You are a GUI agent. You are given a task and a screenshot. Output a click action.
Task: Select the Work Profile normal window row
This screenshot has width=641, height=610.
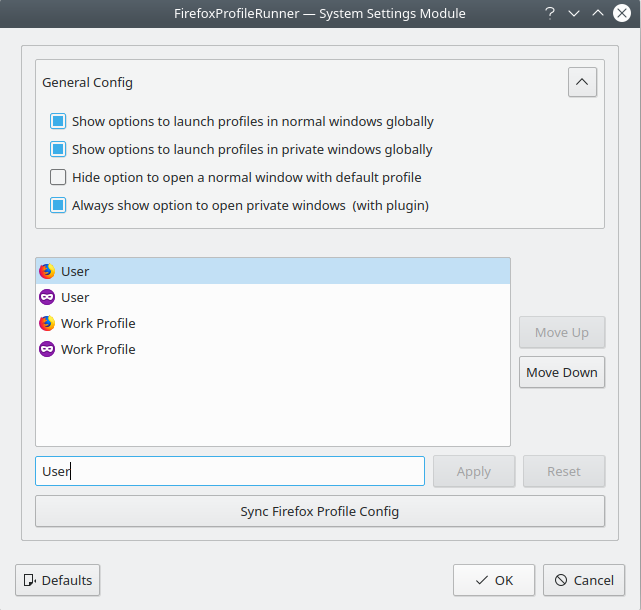coord(273,323)
